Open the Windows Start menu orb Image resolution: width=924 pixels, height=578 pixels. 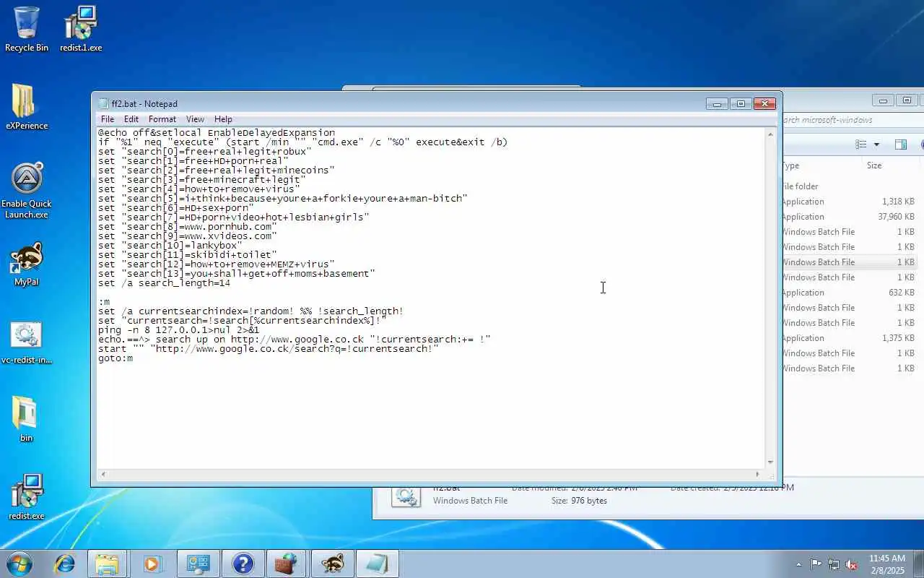click(19, 564)
